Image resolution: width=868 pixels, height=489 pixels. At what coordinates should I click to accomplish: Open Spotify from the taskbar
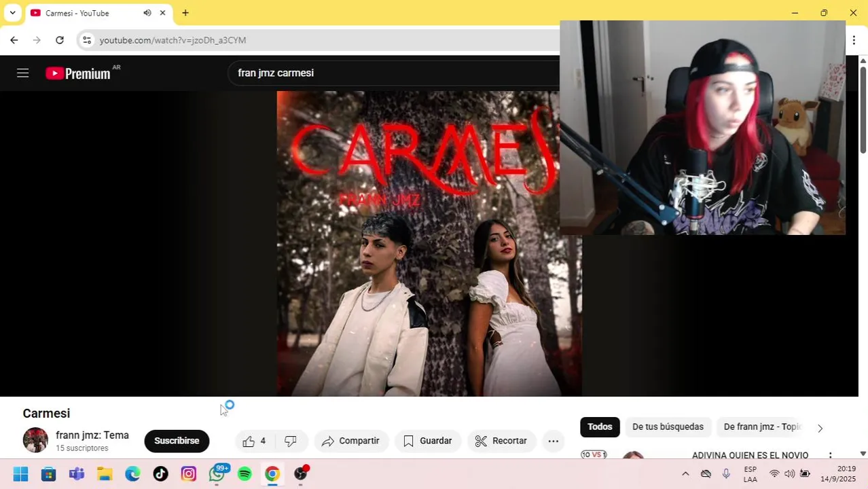click(x=245, y=474)
